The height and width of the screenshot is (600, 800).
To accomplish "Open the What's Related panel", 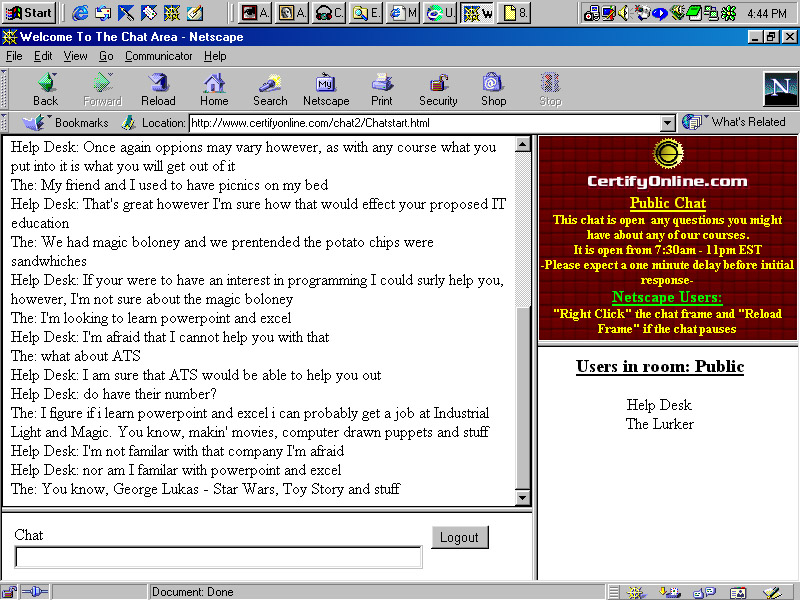I will 734,122.
